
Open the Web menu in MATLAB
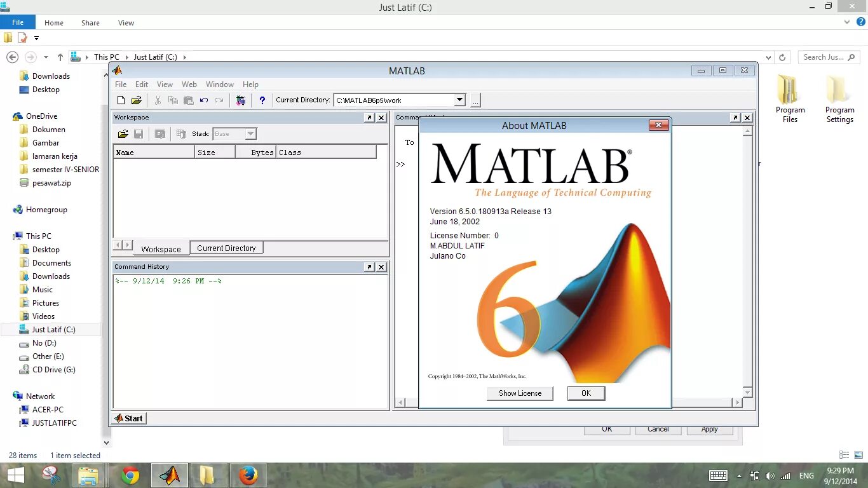click(x=189, y=84)
